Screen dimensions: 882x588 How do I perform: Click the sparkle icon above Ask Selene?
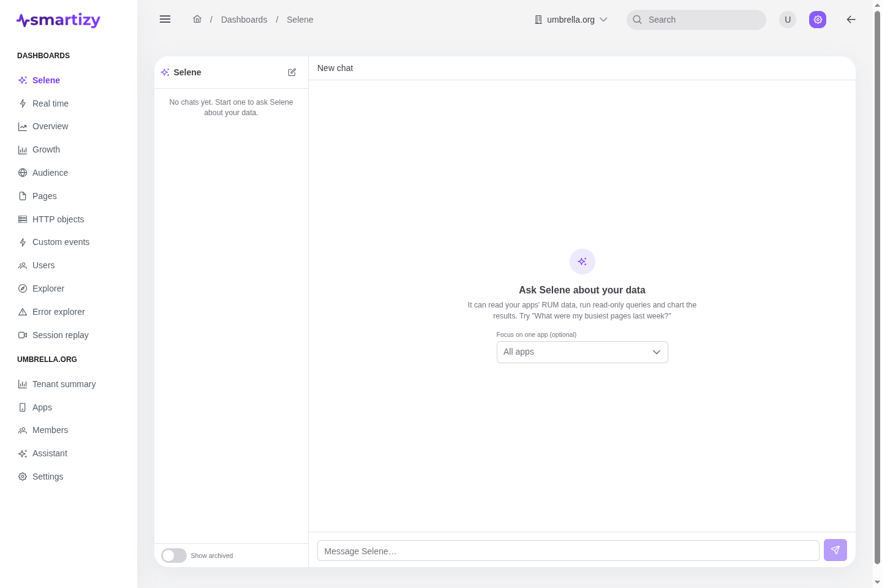tap(582, 262)
